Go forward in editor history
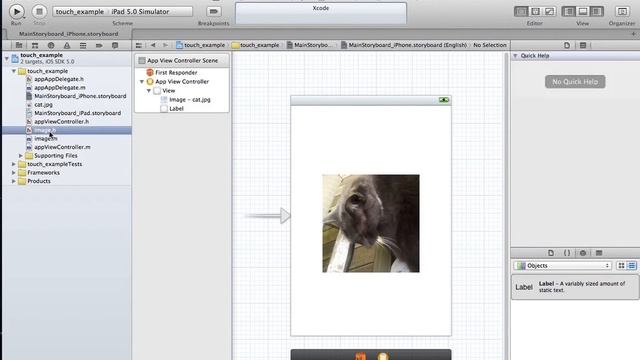The height and width of the screenshot is (360, 640). coord(165,45)
